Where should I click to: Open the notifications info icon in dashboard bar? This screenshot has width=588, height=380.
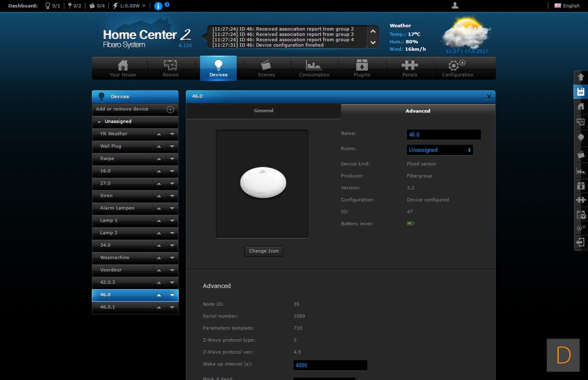pyautogui.click(x=158, y=6)
